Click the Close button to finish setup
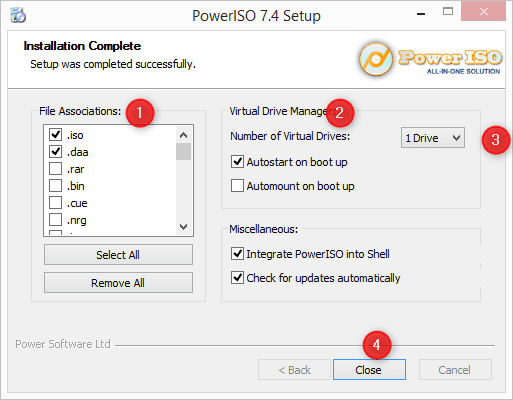This screenshot has height=400, width=513. click(369, 370)
